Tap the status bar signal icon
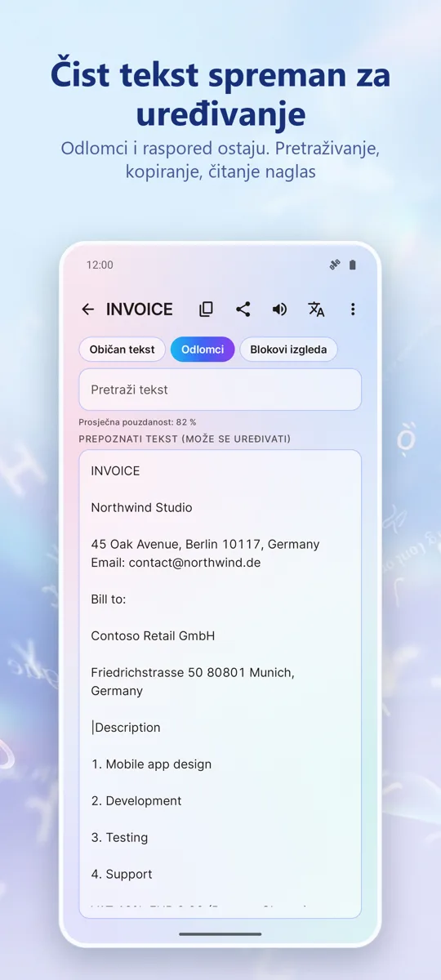The width and height of the screenshot is (441, 980). [x=334, y=265]
